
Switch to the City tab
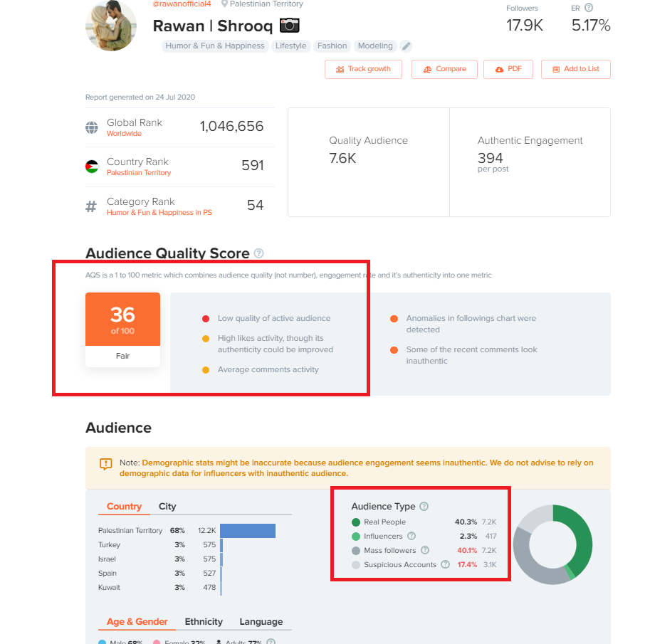[167, 507]
